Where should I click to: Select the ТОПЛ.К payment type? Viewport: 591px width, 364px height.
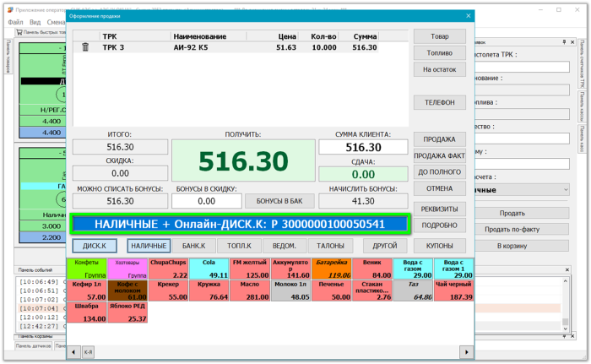239,246
